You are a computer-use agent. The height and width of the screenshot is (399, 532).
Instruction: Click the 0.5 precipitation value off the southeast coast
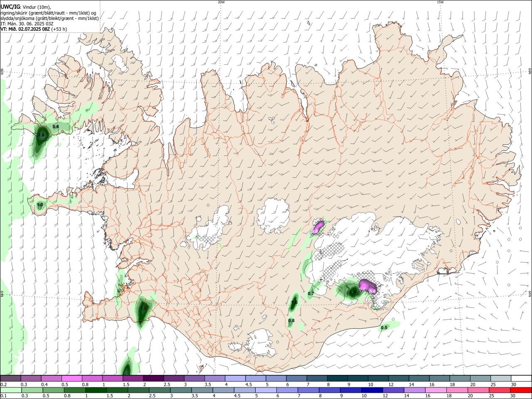coord(384,328)
